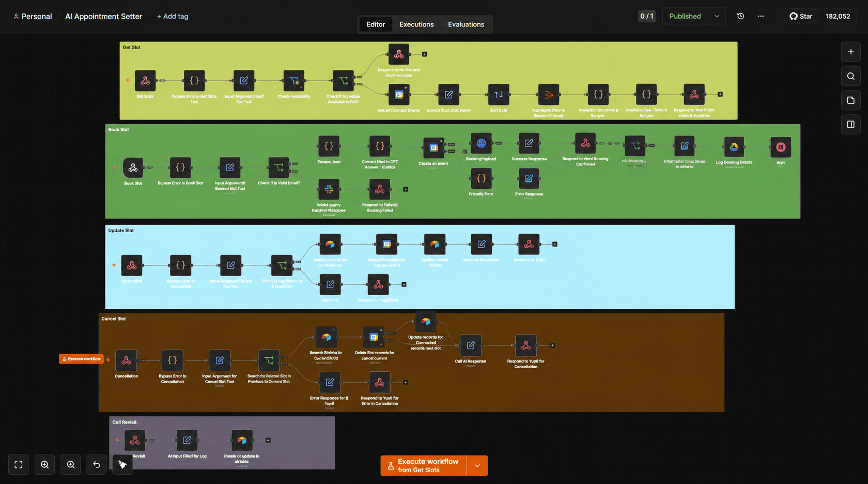Open the workflow history icon
The width and height of the screenshot is (868, 484).
coord(740,16)
